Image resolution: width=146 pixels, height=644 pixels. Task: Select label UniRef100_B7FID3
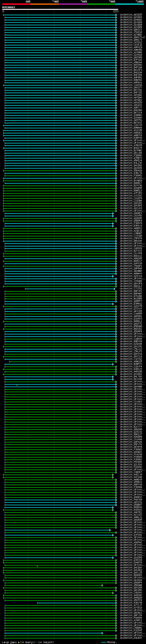click(131, 60)
